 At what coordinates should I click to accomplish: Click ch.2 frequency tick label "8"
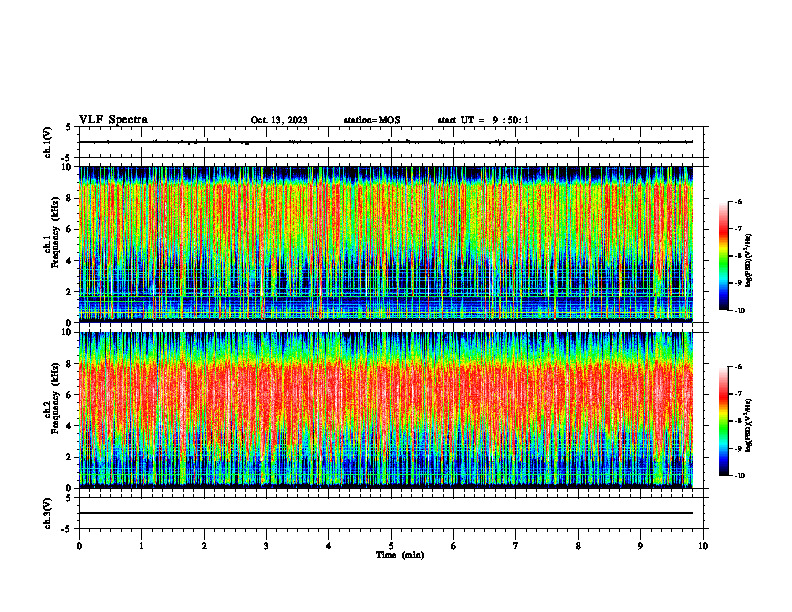point(69,364)
